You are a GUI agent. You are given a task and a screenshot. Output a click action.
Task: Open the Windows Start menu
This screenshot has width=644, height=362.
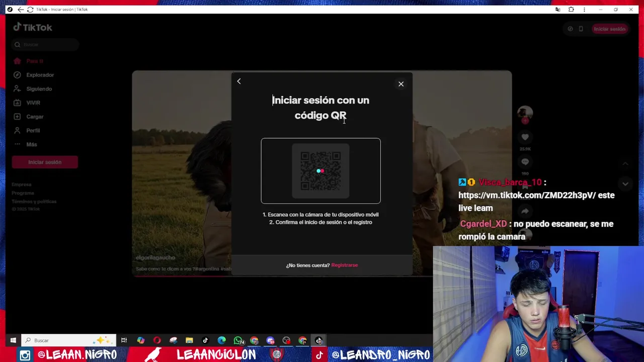click(13, 340)
